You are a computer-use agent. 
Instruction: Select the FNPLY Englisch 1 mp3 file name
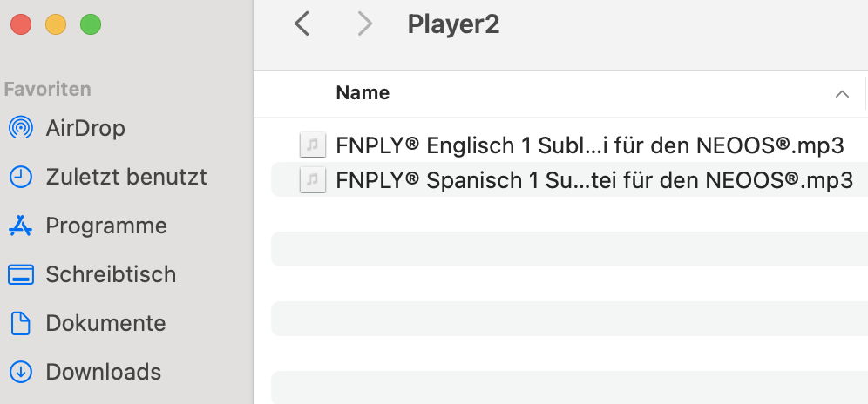point(589,145)
